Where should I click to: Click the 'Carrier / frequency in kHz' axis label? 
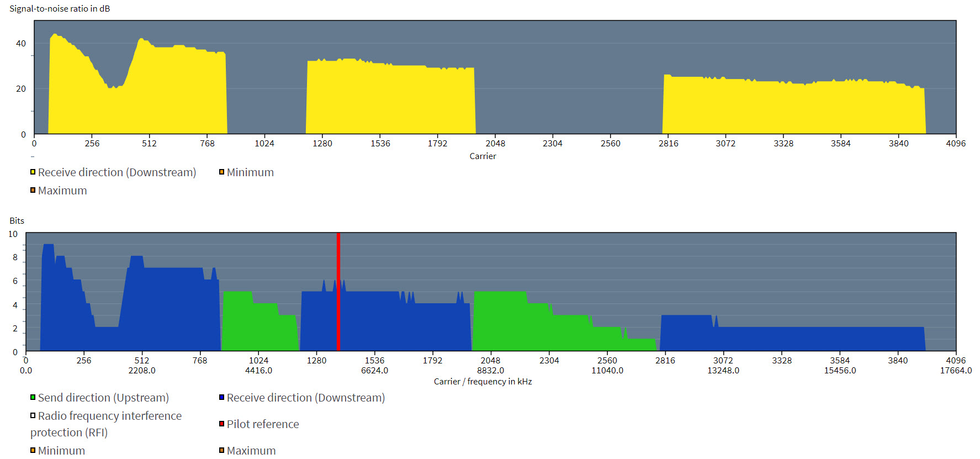click(x=483, y=382)
